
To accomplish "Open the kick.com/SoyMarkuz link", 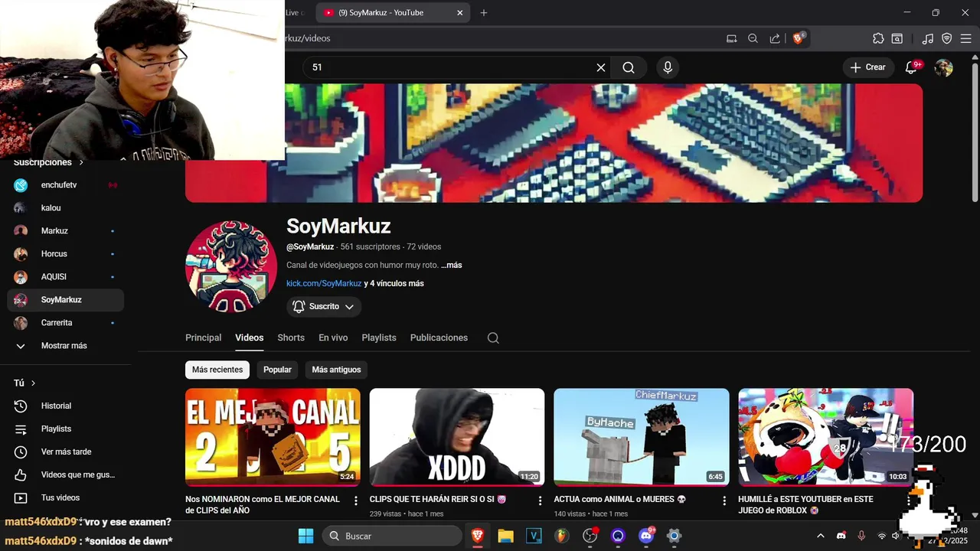I will click(x=324, y=283).
